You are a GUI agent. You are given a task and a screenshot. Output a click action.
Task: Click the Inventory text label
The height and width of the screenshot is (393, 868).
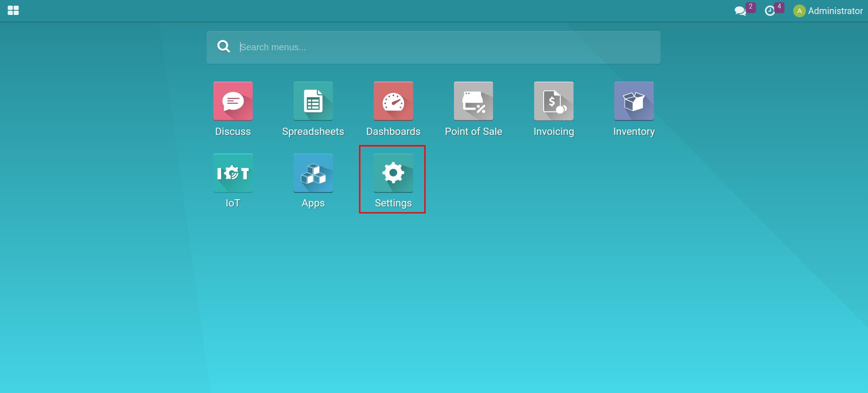634,132
